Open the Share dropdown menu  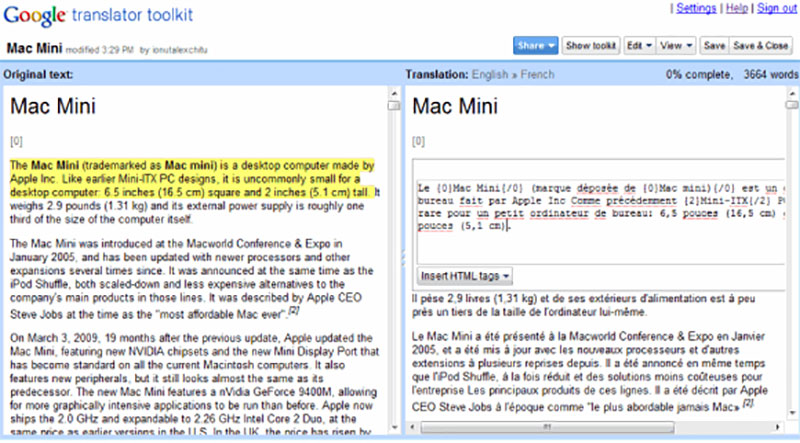click(x=535, y=45)
